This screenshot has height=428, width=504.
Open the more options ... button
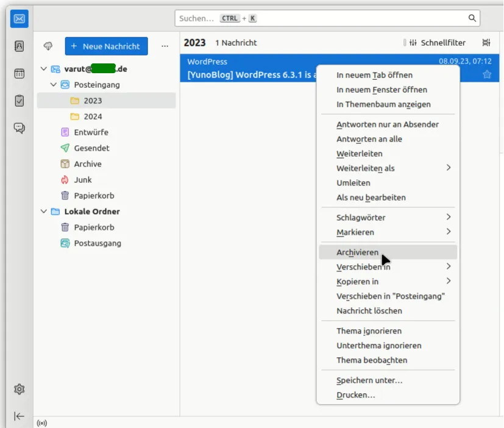(x=163, y=46)
